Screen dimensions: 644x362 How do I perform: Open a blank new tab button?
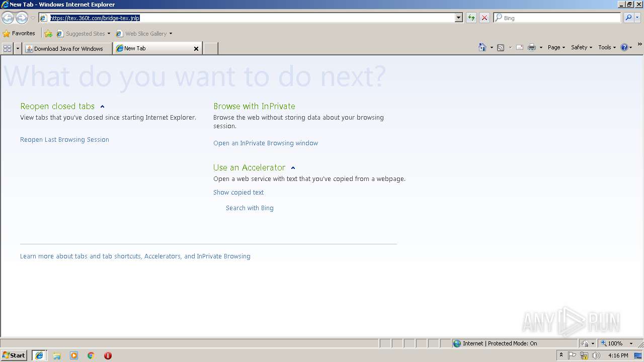[x=210, y=48]
